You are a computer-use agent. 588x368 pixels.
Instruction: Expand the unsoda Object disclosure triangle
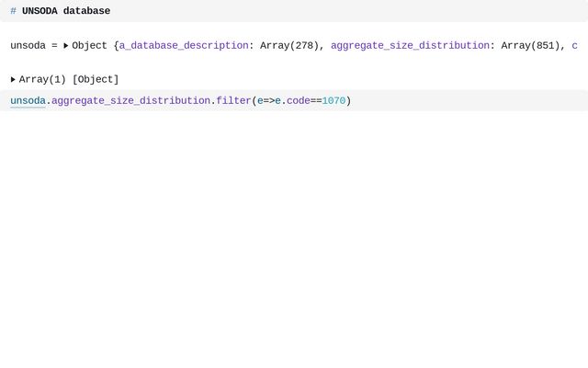(x=66, y=45)
